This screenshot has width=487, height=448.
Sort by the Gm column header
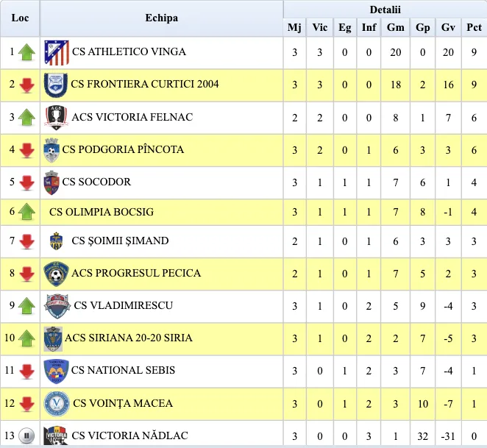(395, 27)
